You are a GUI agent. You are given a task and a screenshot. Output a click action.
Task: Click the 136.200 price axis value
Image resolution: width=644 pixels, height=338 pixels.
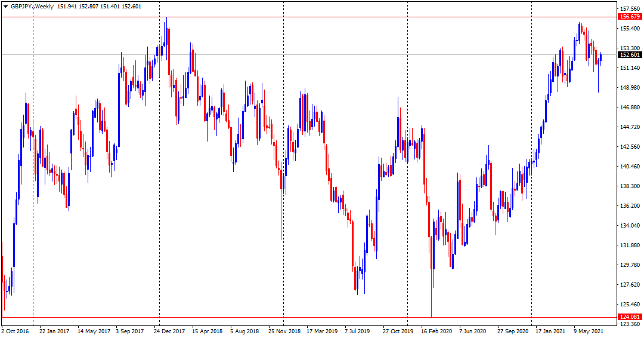pyautogui.click(x=630, y=206)
